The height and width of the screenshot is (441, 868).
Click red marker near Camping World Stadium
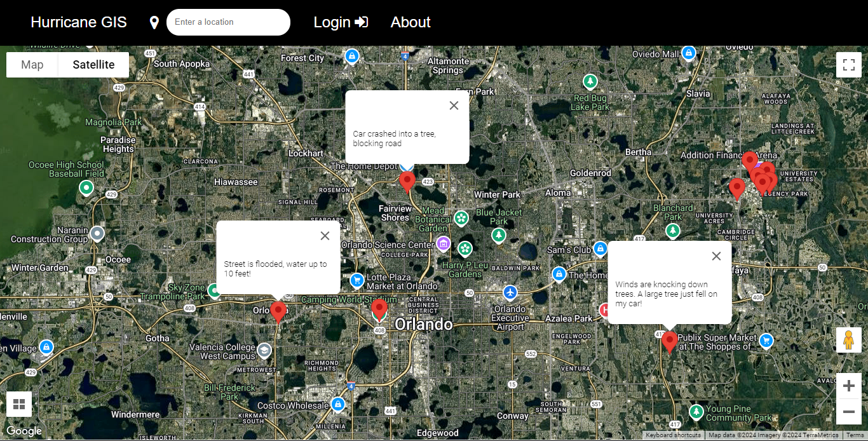379,309
